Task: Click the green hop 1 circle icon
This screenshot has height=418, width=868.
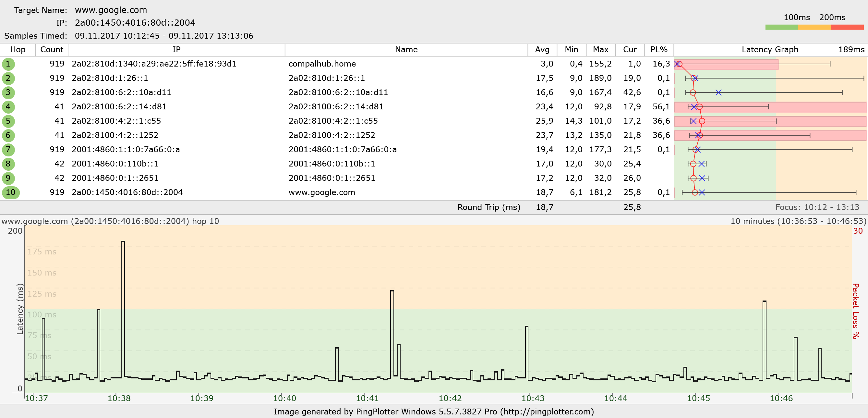Action: coord(8,64)
